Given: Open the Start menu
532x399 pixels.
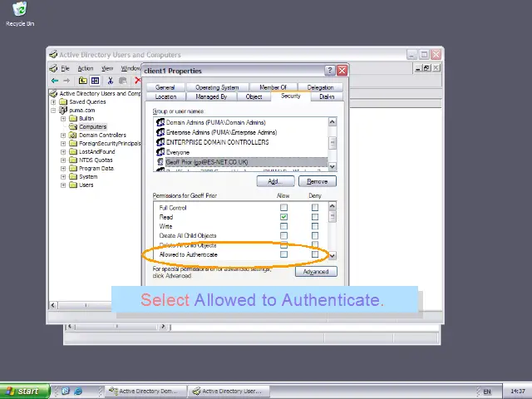Looking at the screenshot, I should pos(25,391).
